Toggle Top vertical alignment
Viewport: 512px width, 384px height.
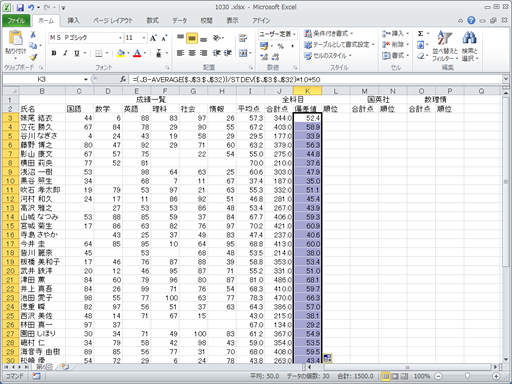pyautogui.click(x=180, y=38)
